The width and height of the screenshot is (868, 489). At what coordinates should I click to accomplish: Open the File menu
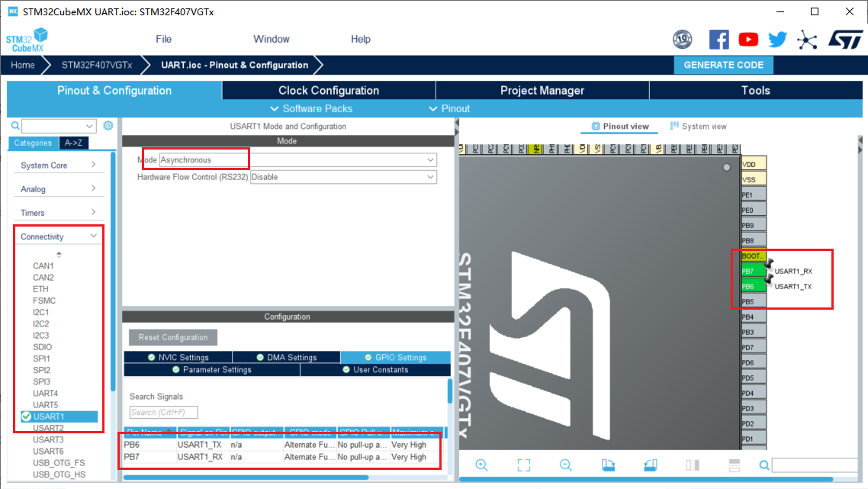click(x=163, y=40)
